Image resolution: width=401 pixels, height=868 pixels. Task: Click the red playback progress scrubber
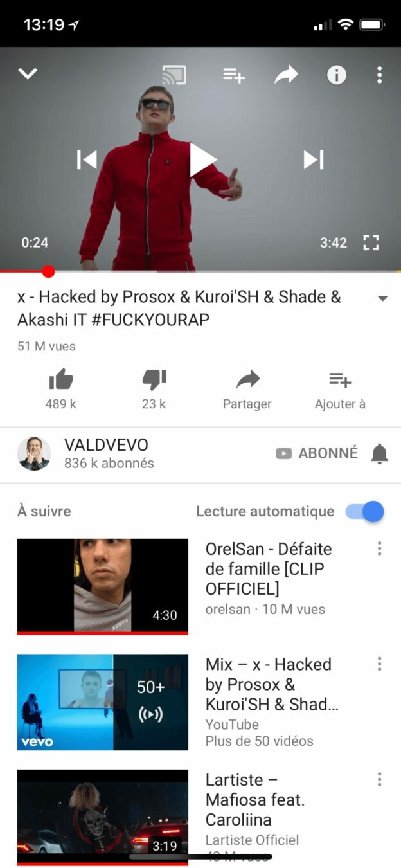pyautogui.click(x=48, y=271)
